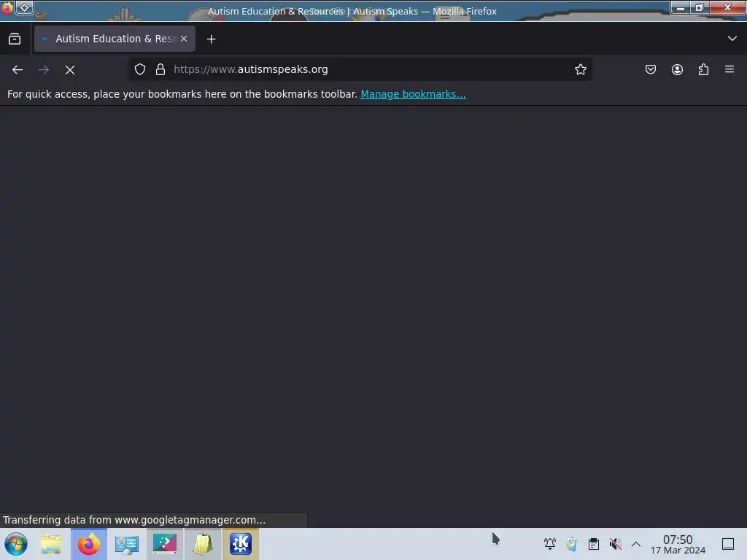Open Extensions puzzle icon

click(703, 69)
